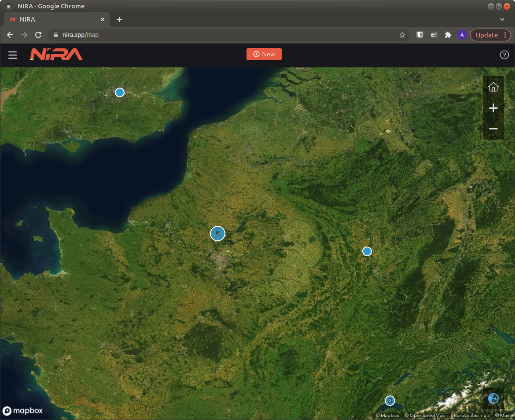Select the NIRA browser tab

pyautogui.click(x=56, y=19)
